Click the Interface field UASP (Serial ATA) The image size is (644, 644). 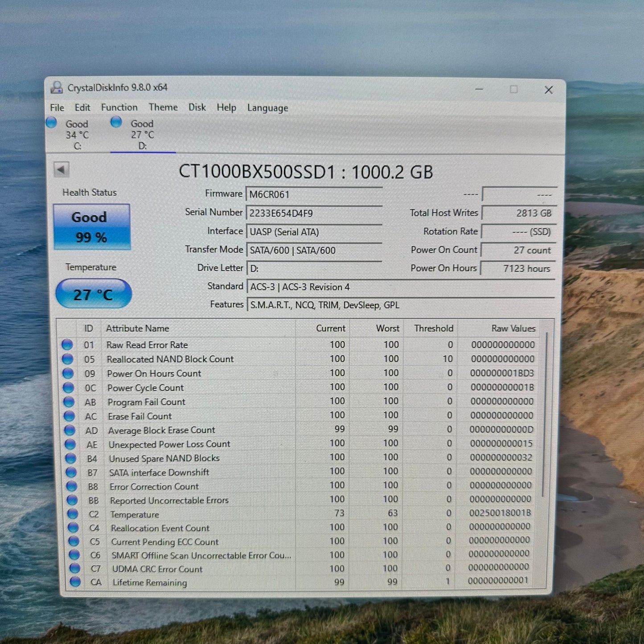click(314, 232)
